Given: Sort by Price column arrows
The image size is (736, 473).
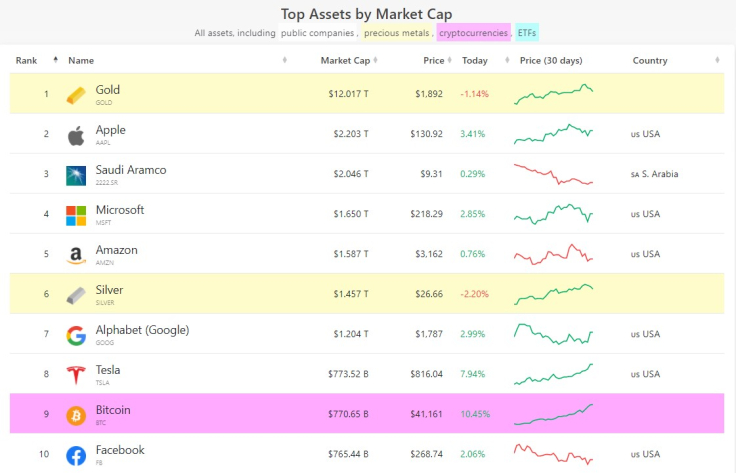Looking at the screenshot, I should 450,60.
